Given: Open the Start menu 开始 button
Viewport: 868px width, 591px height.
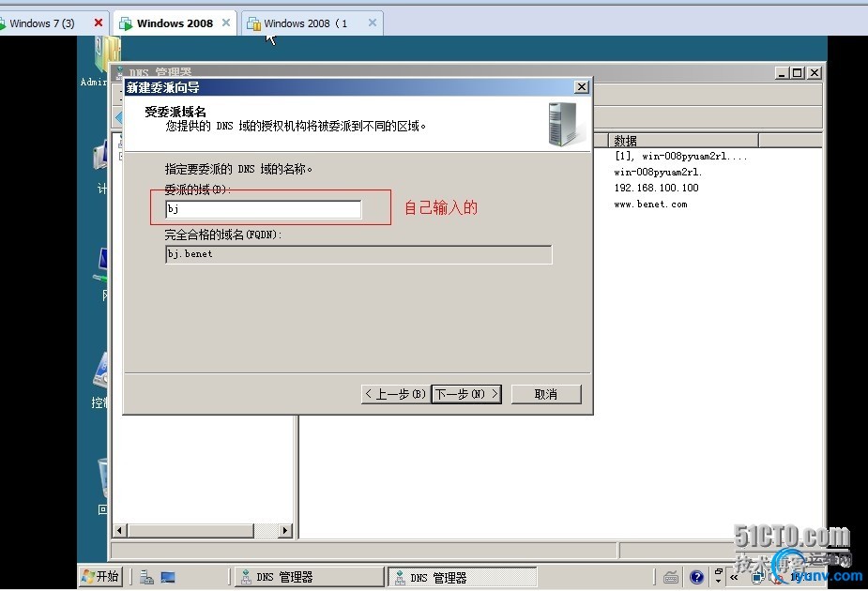Looking at the screenshot, I should click(100, 577).
